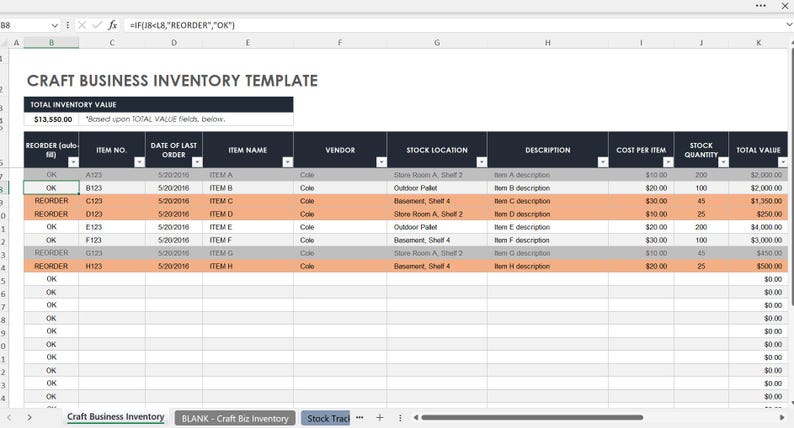Click the Enter checkmark in formula bar
The width and height of the screenshot is (794, 428).
[x=97, y=25]
